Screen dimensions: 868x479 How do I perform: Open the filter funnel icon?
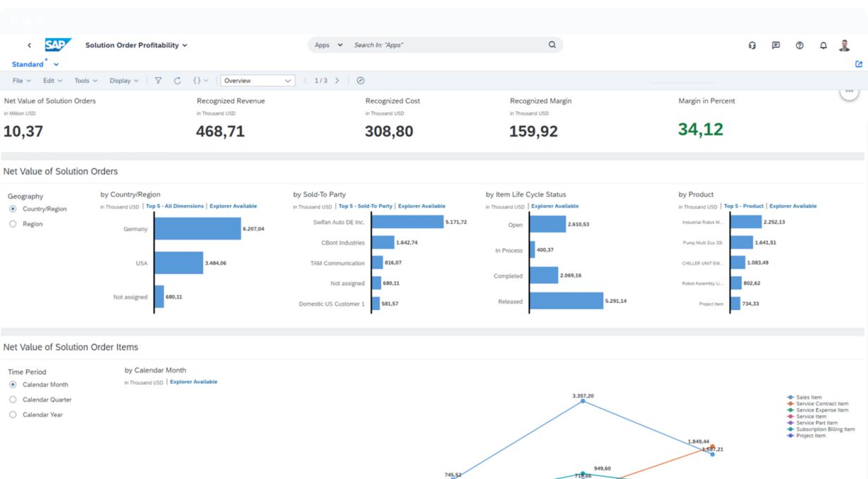pos(158,81)
